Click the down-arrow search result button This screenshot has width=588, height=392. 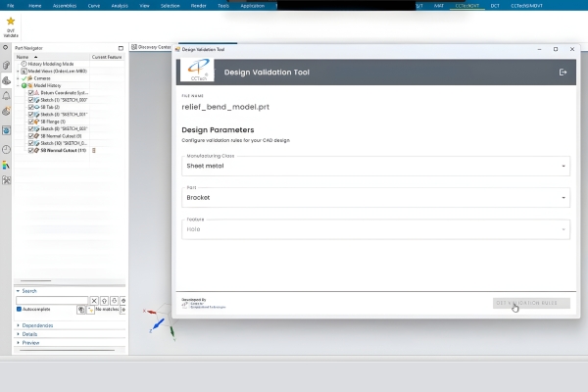(x=115, y=301)
